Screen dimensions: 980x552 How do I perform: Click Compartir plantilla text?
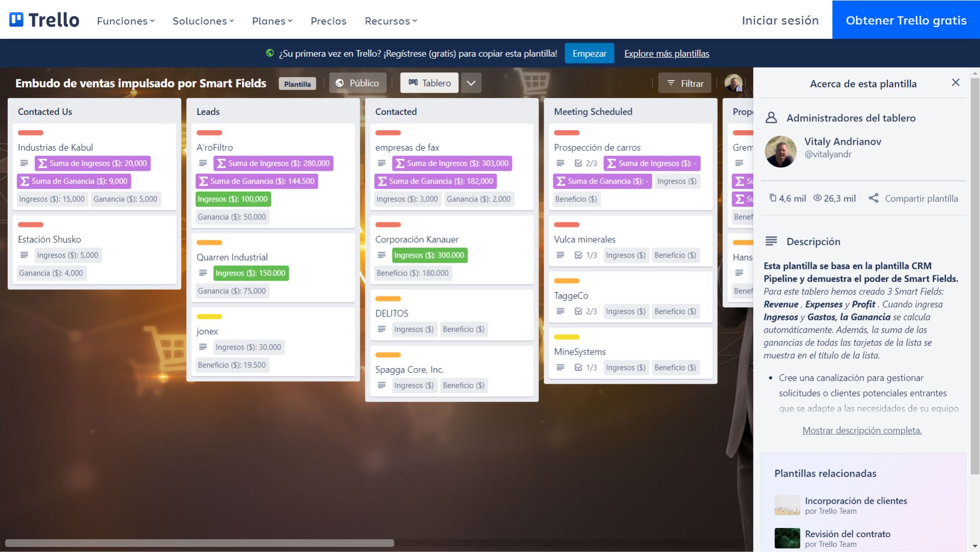921,198
